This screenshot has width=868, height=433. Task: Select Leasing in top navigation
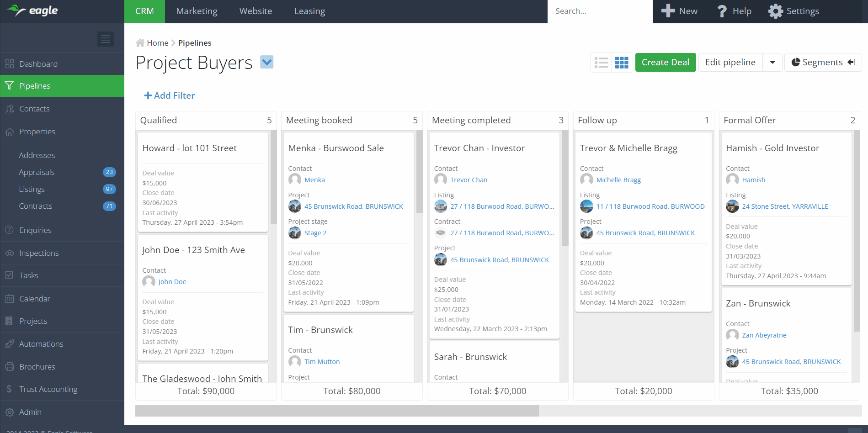pos(309,11)
